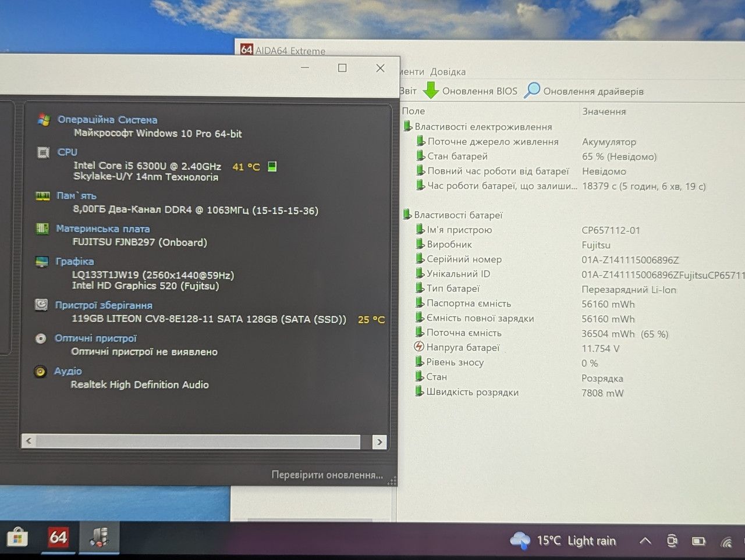Viewport: 745px width, 560px height.
Task: Click the Оптичні пристрої disc icon
Action: tap(41, 338)
